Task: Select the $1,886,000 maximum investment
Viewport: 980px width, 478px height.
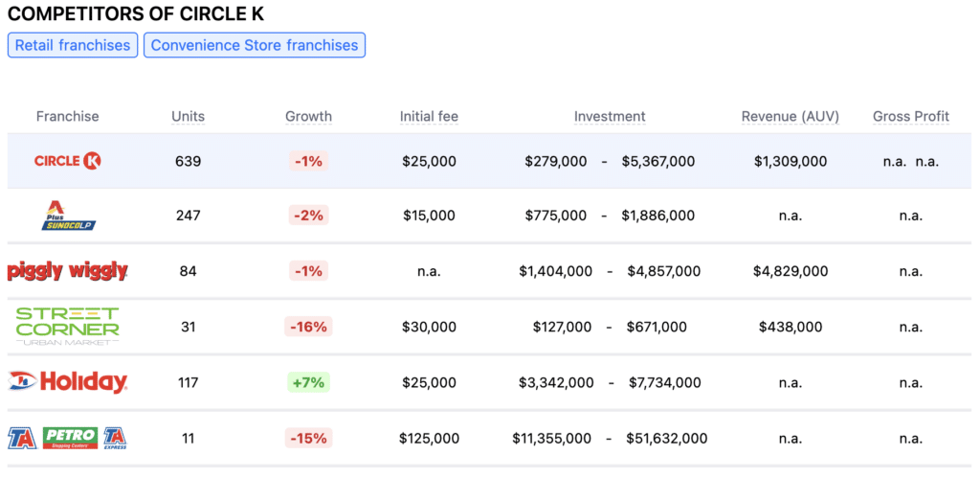Action: 658,216
